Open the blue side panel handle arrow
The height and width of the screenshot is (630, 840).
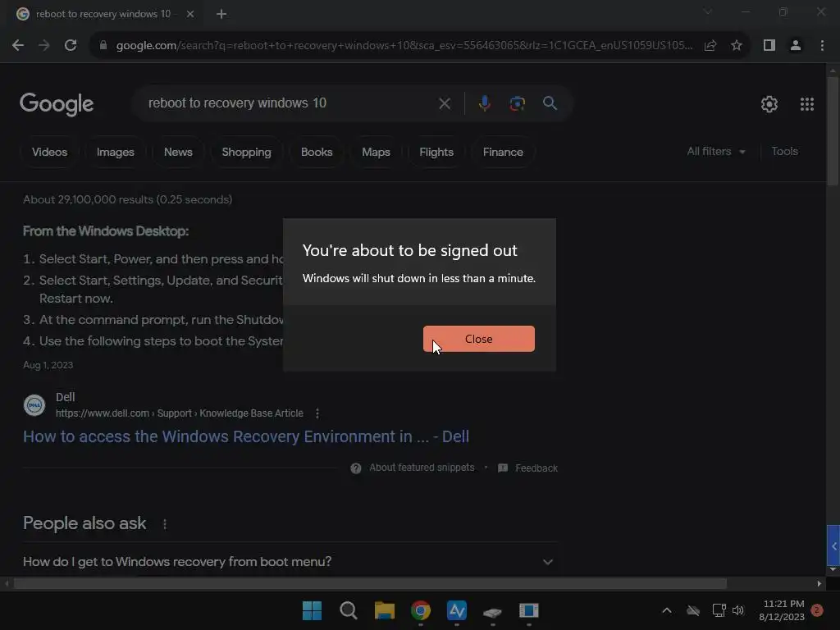pyautogui.click(x=833, y=546)
